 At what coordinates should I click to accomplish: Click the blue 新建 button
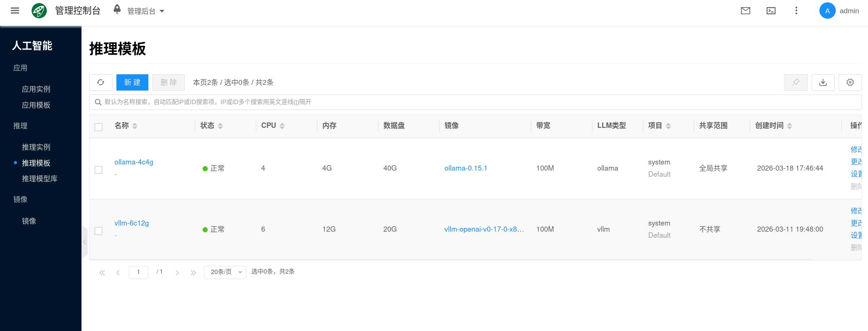[x=132, y=82]
